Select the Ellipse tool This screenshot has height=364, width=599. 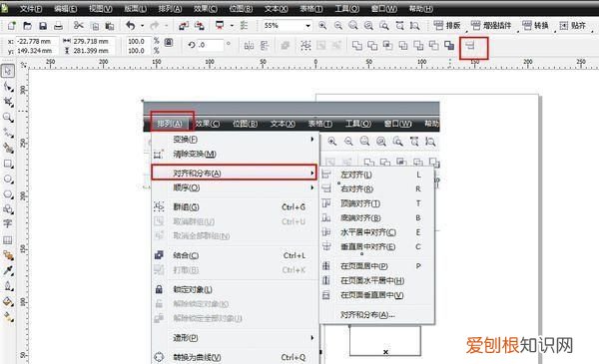pyautogui.click(x=8, y=179)
